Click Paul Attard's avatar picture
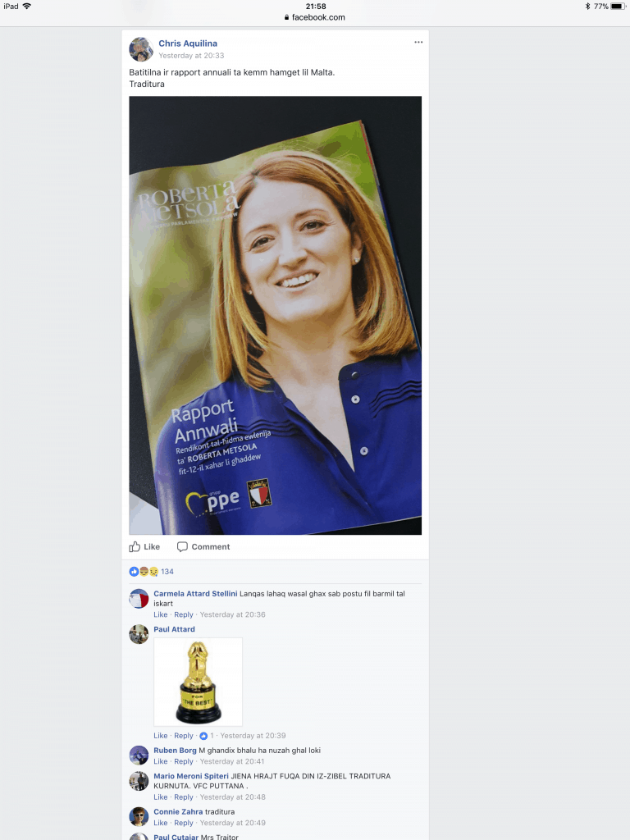This screenshot has width=630, height=840. [x=139, y=634]
